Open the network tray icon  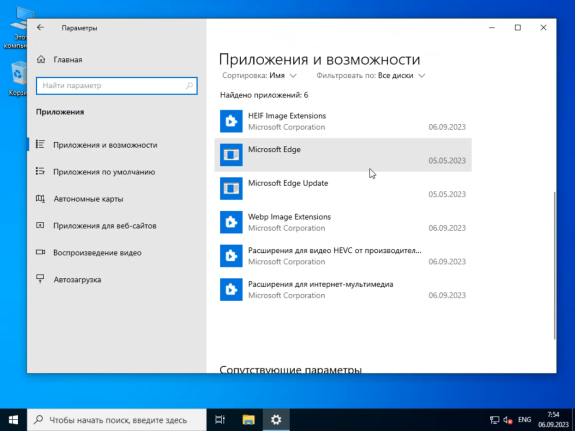(494, 420)
